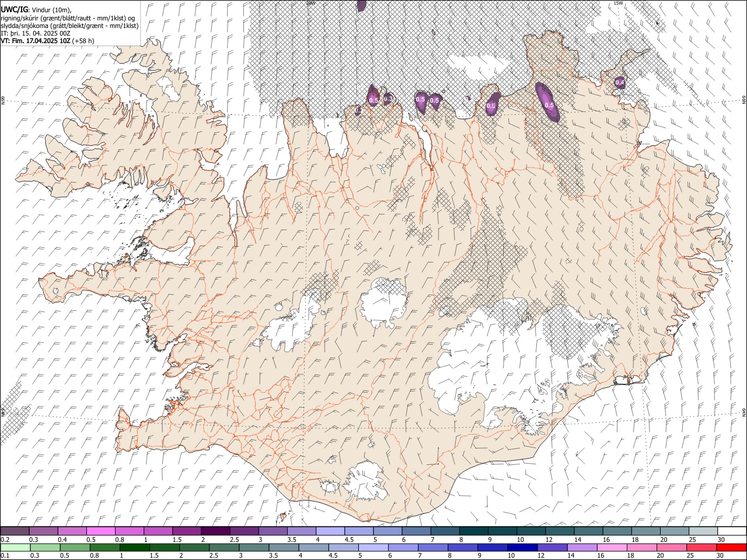Click the "0.4" snowfall blob in the northeast
Screen dimensions: 747x560
tap(620, 83)
